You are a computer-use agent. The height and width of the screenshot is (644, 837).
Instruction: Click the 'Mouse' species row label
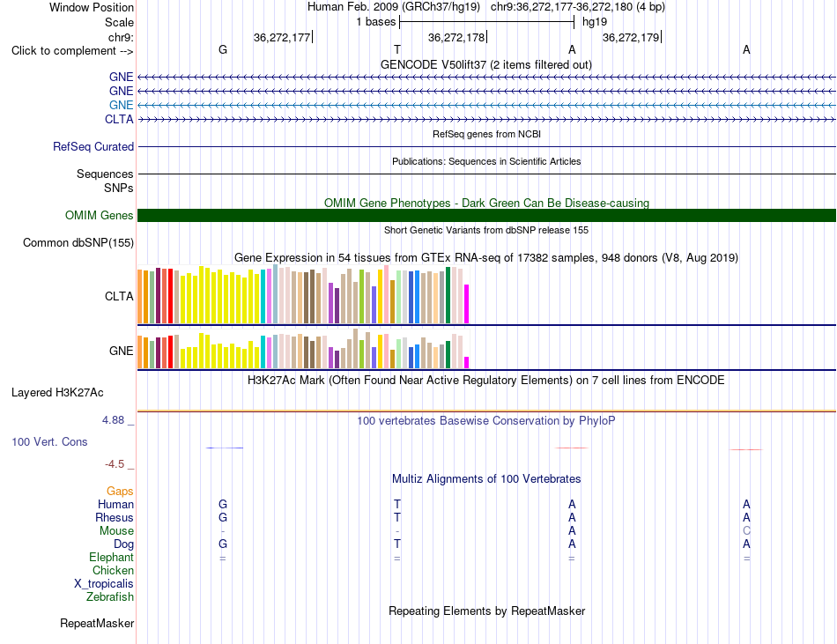(116, 531)
